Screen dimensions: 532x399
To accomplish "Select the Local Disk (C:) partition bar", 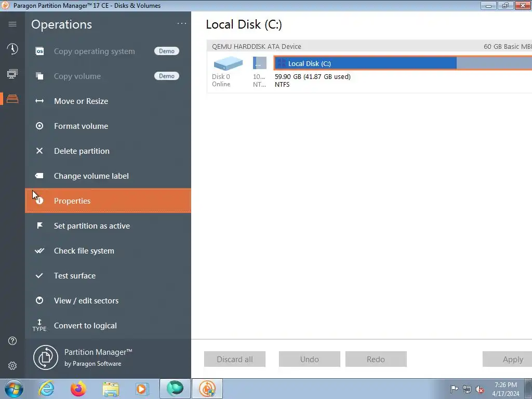I will pos(403,63).
